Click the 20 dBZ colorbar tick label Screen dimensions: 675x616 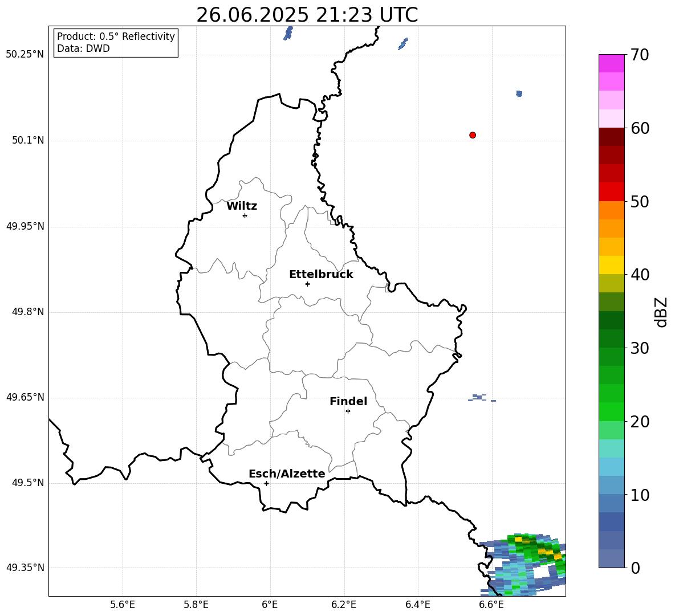(x=640, y=422)
